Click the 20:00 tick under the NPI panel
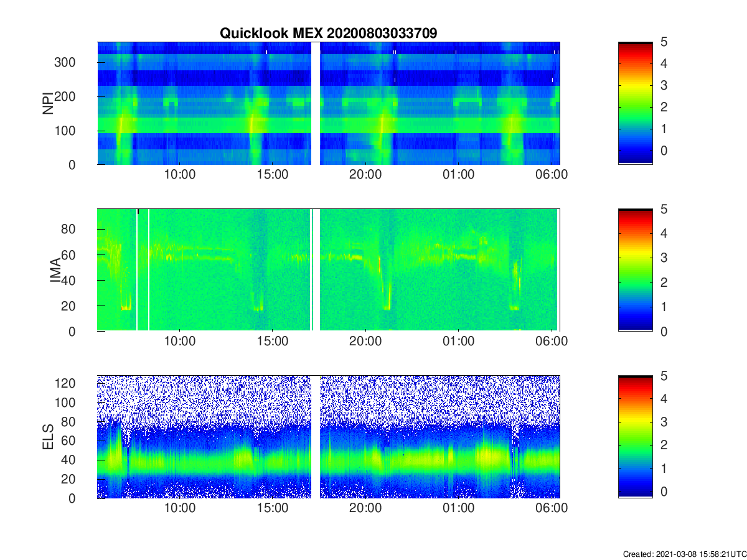 point(365,175)
